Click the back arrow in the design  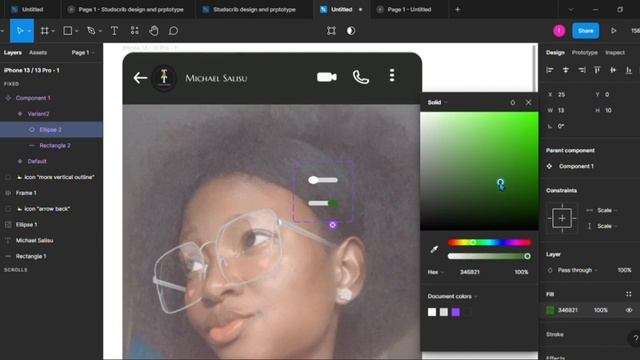click(140, 78)
